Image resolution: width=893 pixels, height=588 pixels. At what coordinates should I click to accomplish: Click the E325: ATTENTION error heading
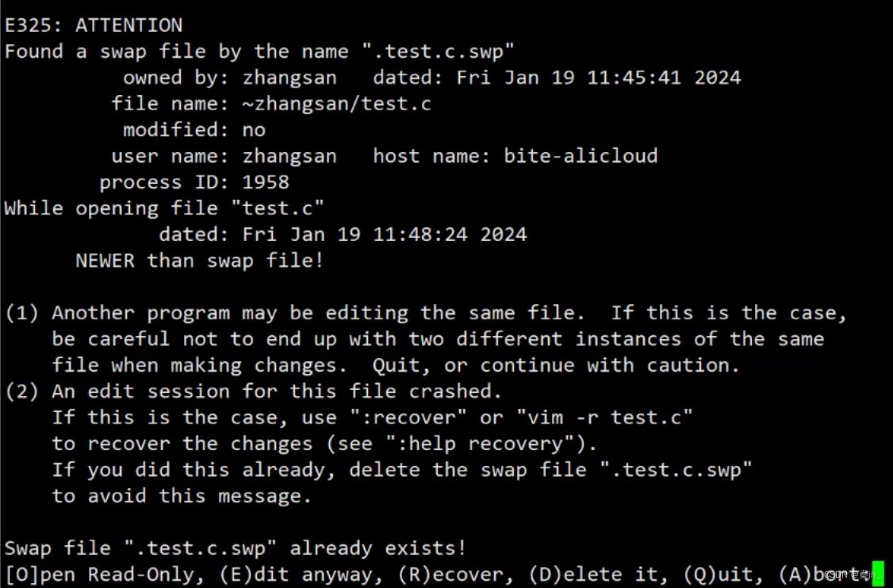[x=94, y=25]
